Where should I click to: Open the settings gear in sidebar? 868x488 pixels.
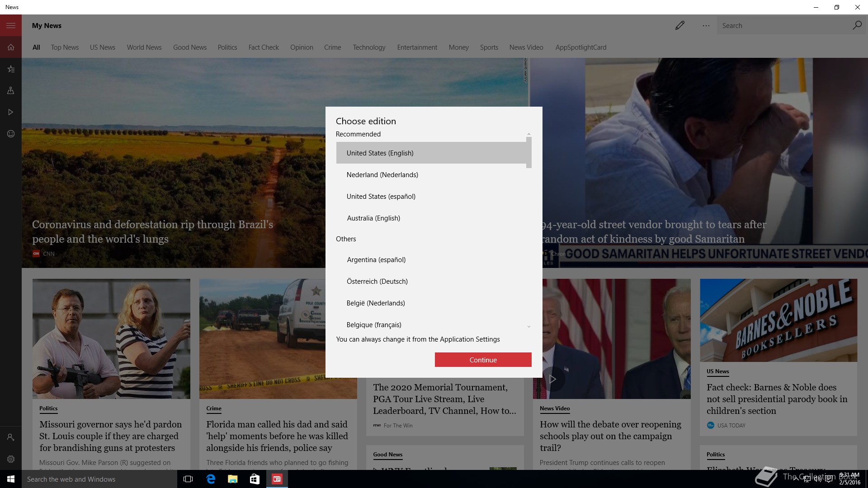[11, 459]
